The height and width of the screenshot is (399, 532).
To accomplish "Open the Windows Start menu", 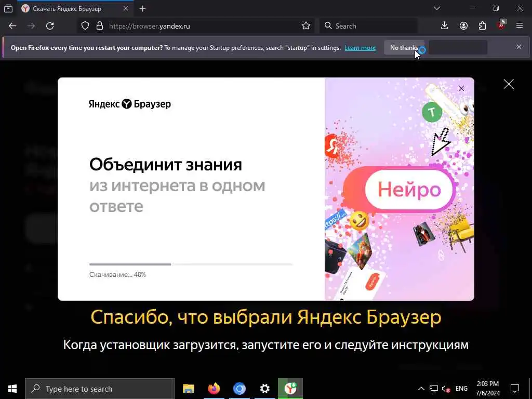I will click(x=12, y=389).
